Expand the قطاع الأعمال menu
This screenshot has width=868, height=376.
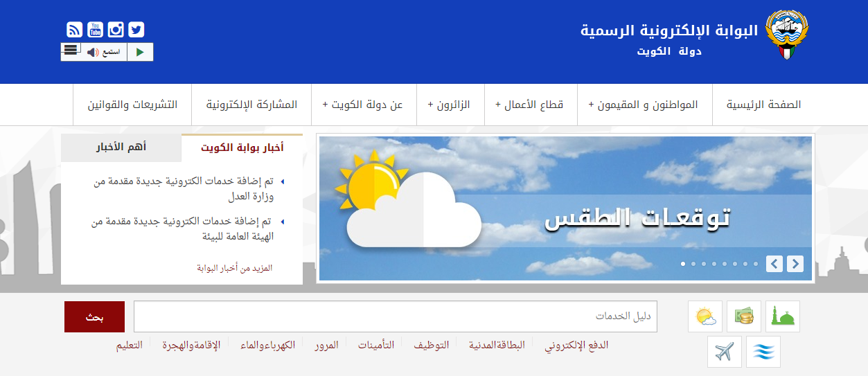coord(529,105)
